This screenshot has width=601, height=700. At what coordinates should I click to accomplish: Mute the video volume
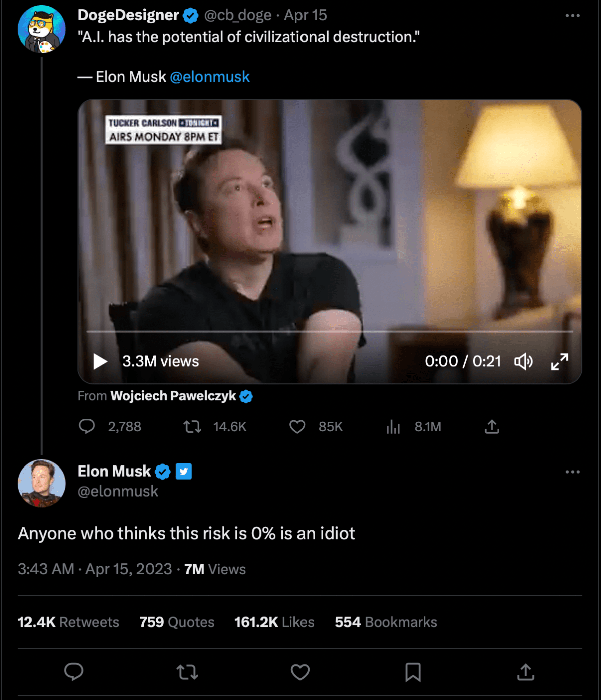523,361
